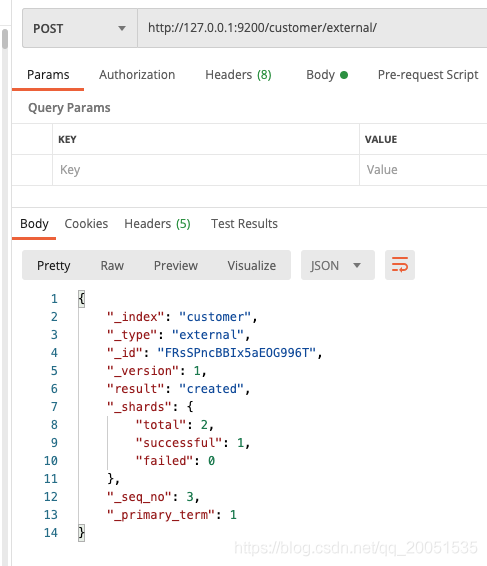Switch to response Cookies tab

(86, 224)
